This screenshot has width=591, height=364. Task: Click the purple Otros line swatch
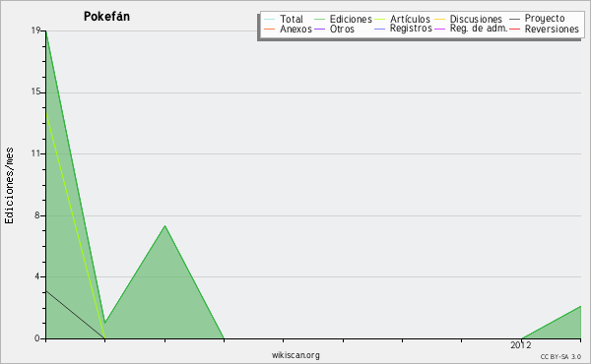point(319,29)
